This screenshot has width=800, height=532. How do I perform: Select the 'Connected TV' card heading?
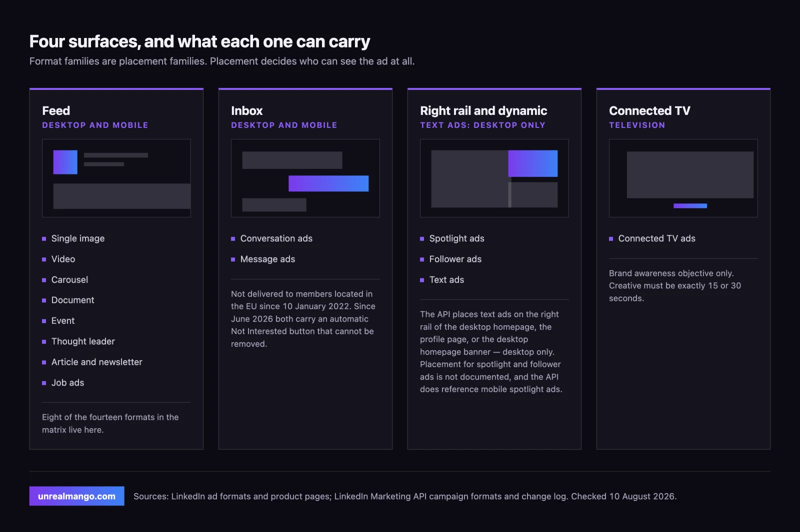pyautogui.click(x=649, y=110)
